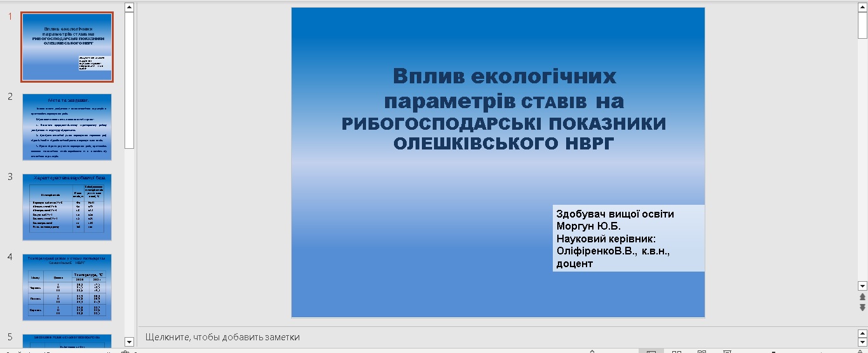Click the name 'Моргун Ю.Б.' on slide

[588, 226]
